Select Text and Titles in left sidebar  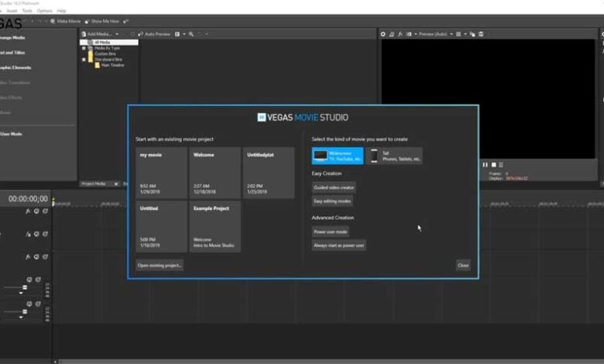coord(12,53)
